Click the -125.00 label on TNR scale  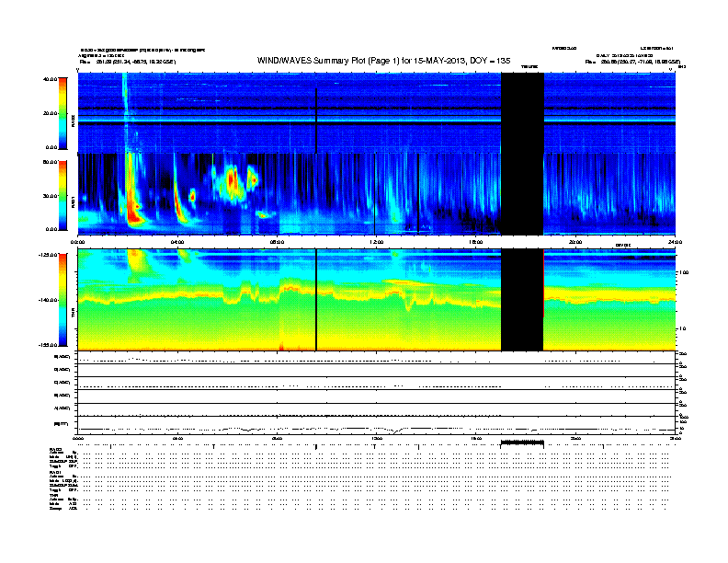[x=48, y=255]
